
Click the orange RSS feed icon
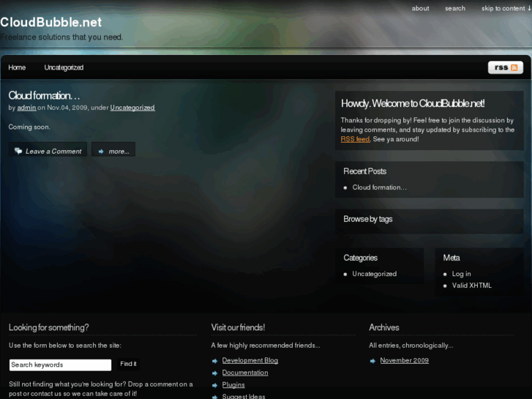pyautogui.click(x=514, y=67)
